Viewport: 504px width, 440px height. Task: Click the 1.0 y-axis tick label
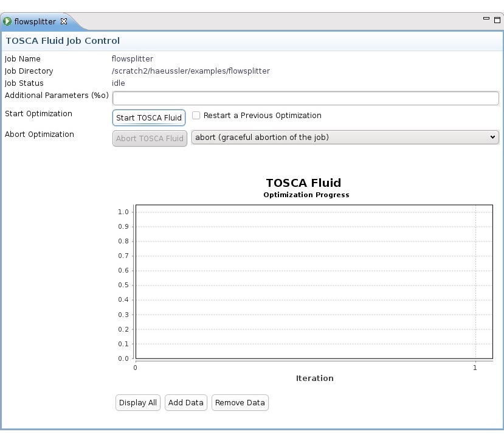(x=123, y=212)
